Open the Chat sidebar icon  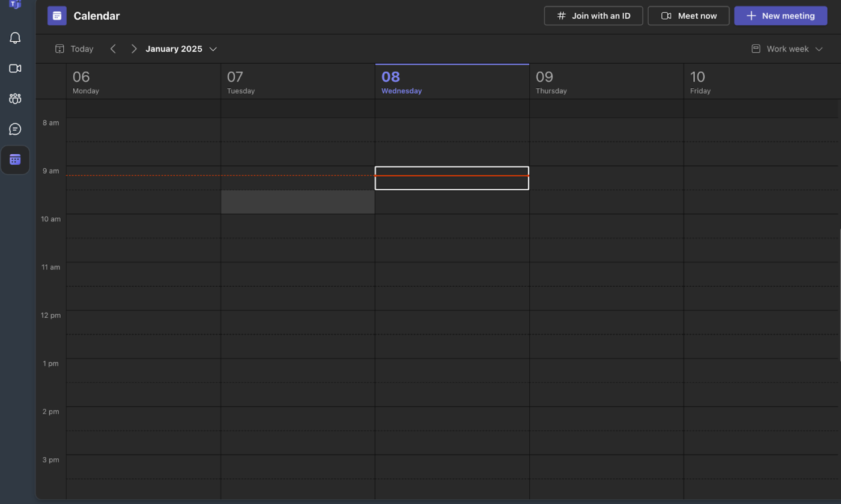pyautogui.click(x=15, y=129)
